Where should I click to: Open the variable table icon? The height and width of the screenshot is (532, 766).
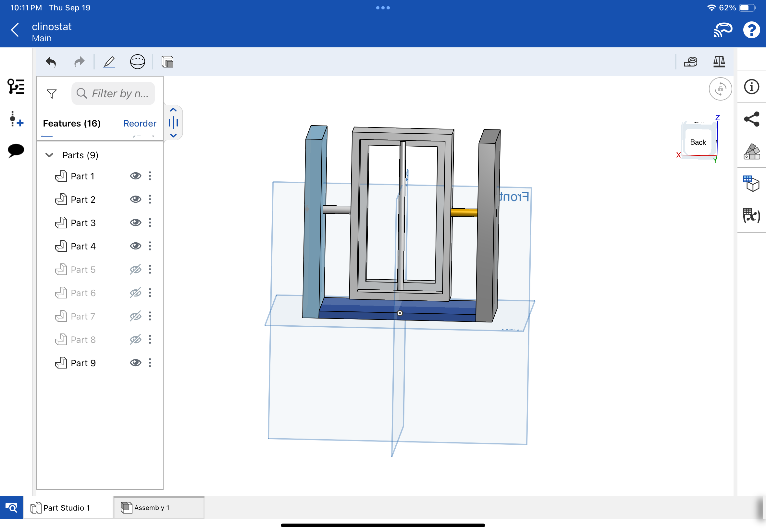(x=751, y=216)
